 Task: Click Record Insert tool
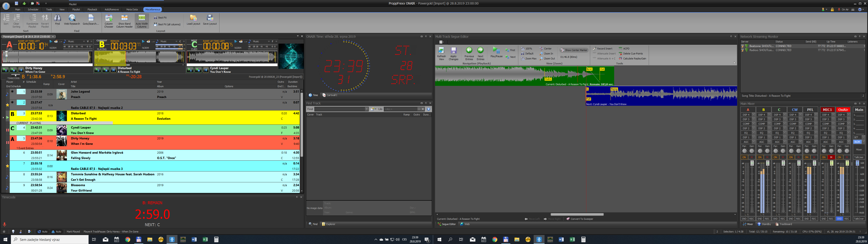(x=603, y=49)
